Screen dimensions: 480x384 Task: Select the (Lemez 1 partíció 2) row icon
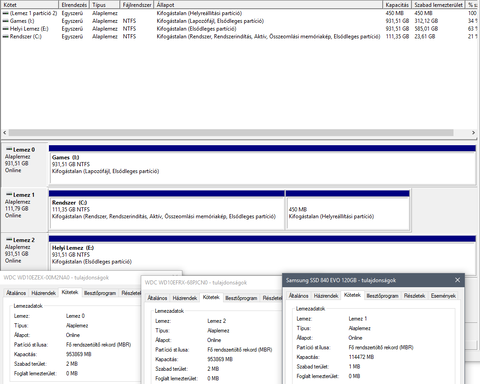click(5, 13)
